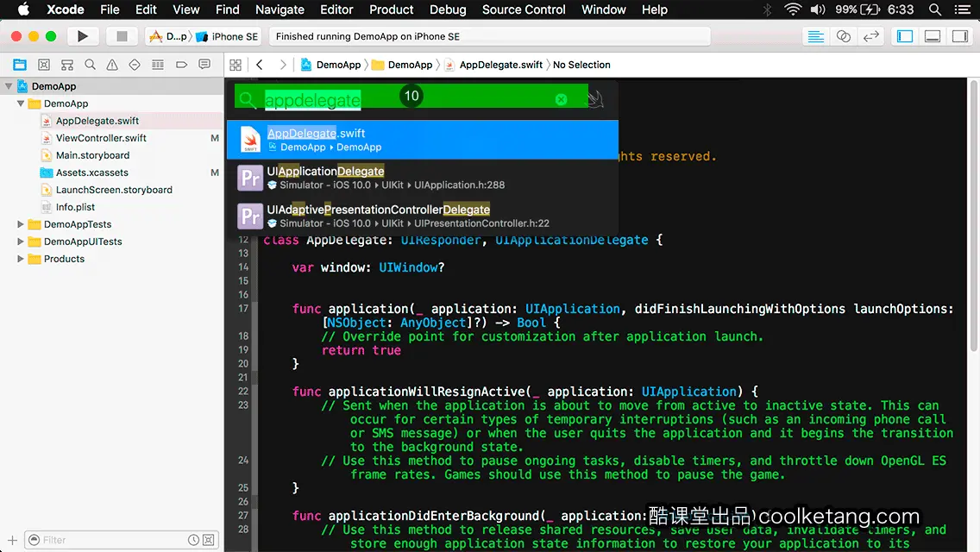980x552 pixels.
Task: Open the Xcode menu
Action: pyautogui.click(x=65, y=9)
